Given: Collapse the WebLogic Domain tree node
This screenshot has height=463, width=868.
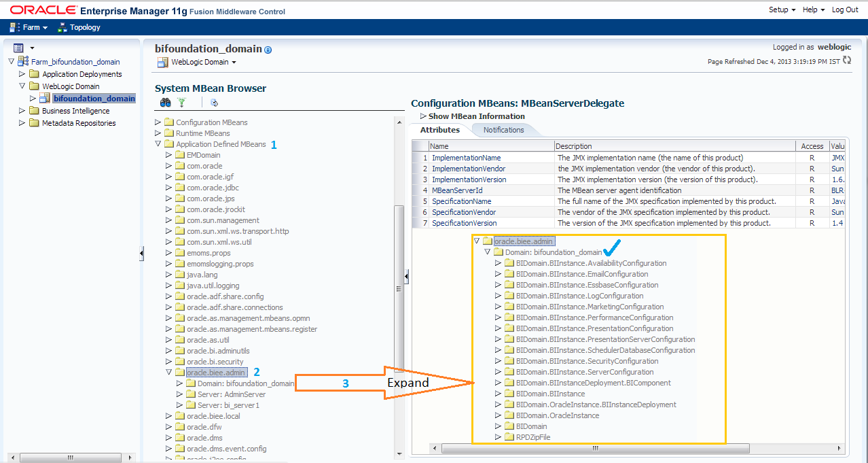Looking at the screenshot, I should click(22, 86).
